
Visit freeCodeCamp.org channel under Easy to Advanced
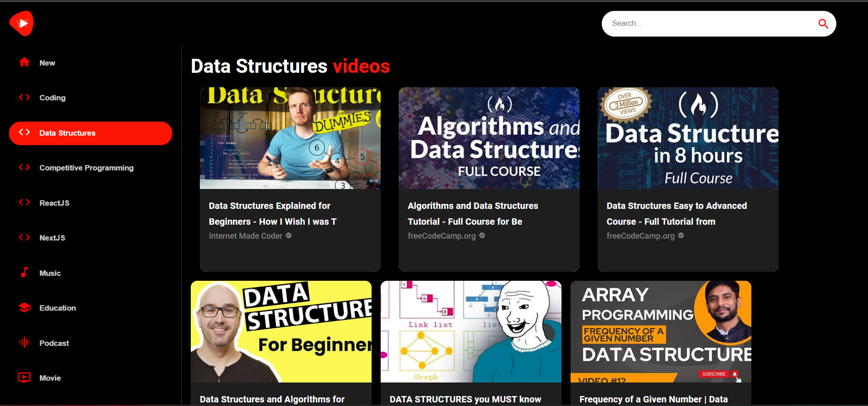click(641, 236)
